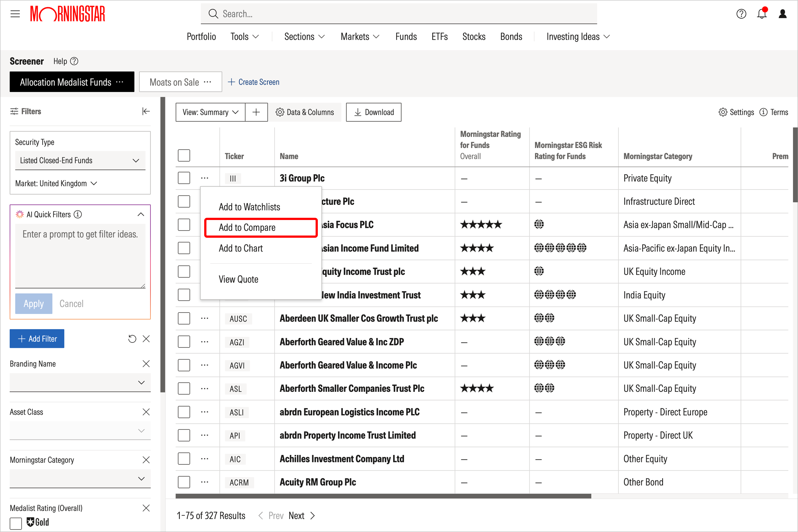This screenshot has width=798, height=532.
Task: Click the Screener Help circle icon
Action: click(74, 62)
